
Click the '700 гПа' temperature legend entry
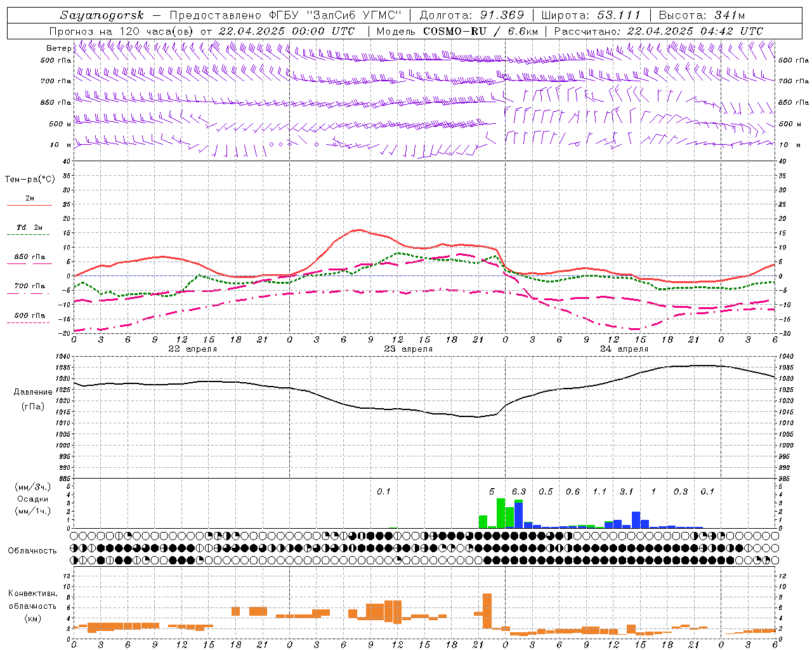click(30, 286)
